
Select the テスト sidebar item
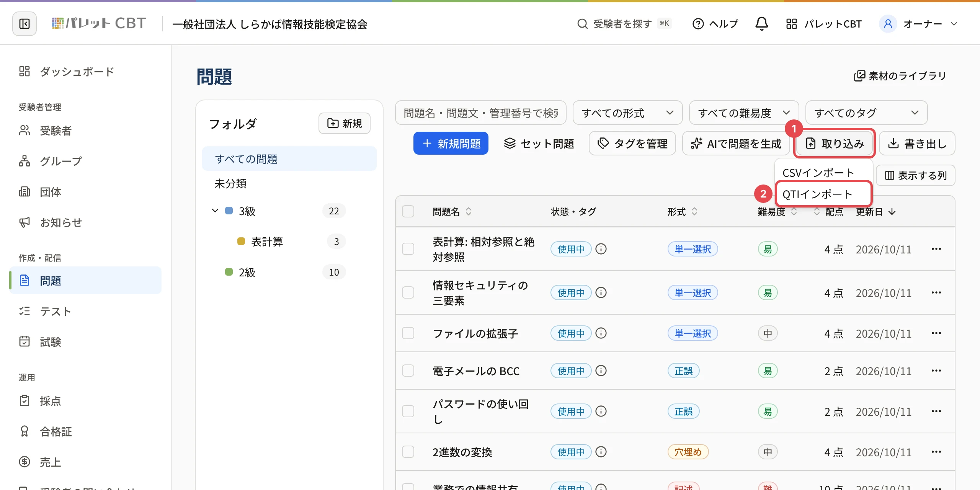point(85,311)
